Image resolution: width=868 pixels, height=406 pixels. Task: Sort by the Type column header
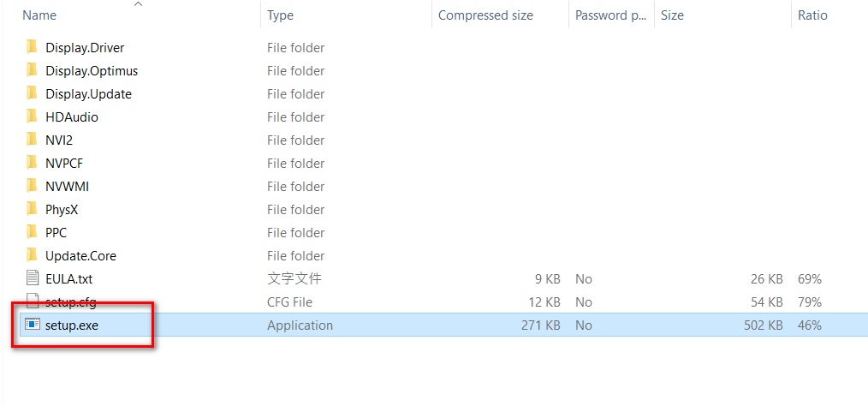coord(280,15)
